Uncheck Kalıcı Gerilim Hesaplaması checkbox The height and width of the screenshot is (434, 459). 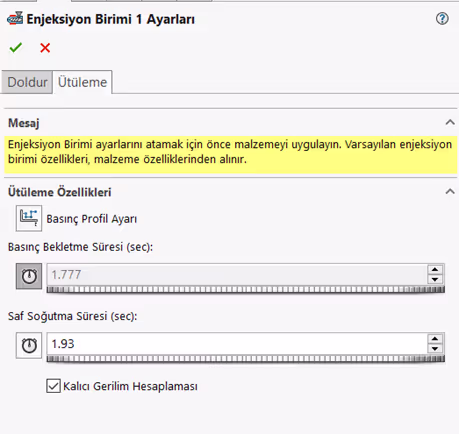[53, 386]
